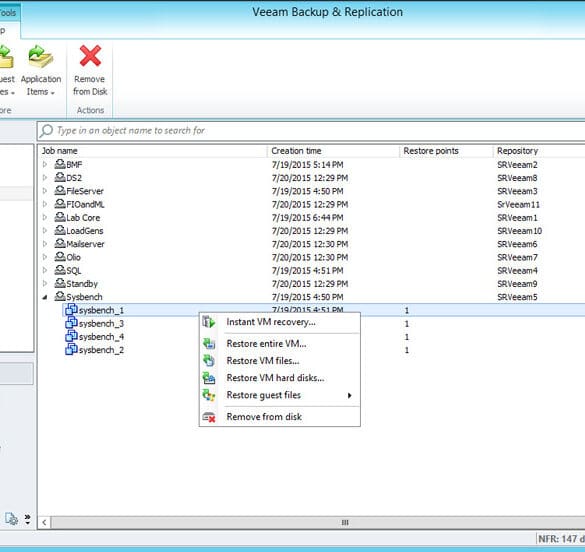Viewport: 585px width, 552px height.
Task: Click the horizontal scrollbar left arrow
Action: tap(44, 523)
